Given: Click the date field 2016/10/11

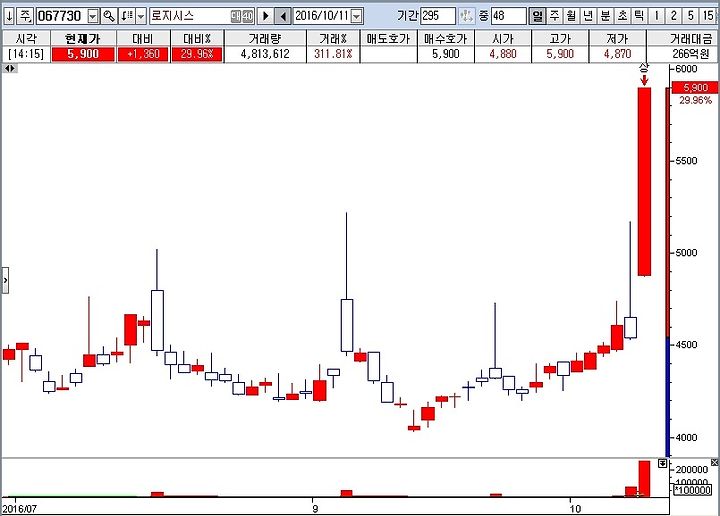Looking at the screenshot, I should (321, 16).
